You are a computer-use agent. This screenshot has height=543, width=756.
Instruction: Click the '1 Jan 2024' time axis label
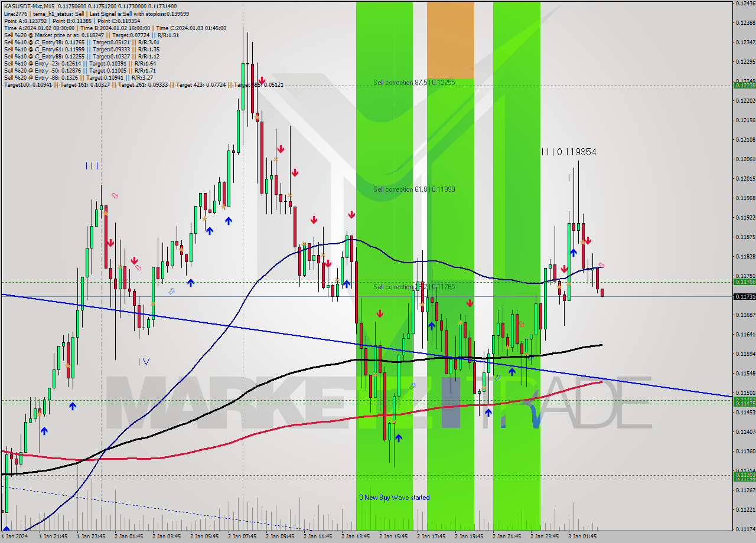(x=14, y=537)
